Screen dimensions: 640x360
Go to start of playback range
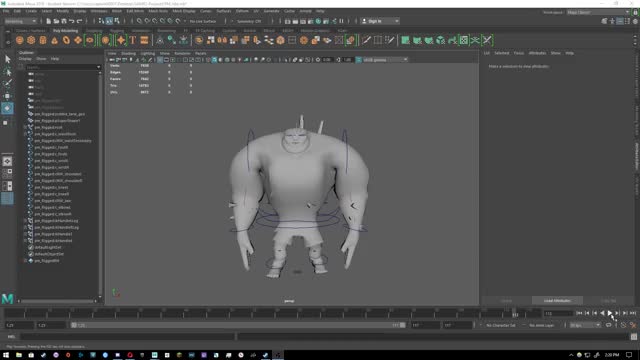(579, 313)
